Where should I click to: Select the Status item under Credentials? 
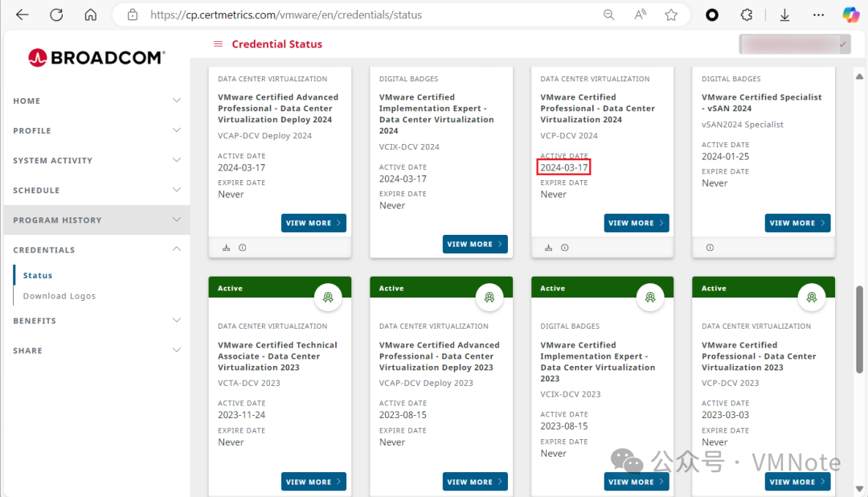(38, 275)
